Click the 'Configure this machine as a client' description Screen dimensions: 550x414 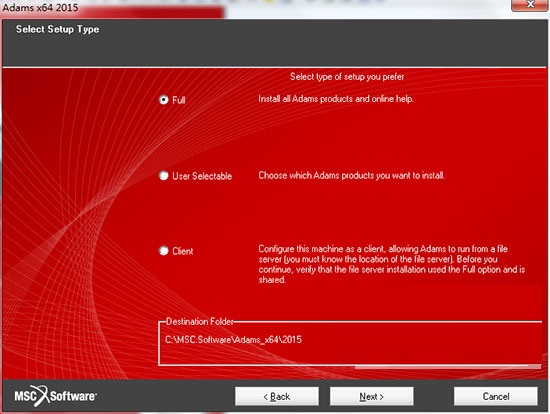point(392,264)
